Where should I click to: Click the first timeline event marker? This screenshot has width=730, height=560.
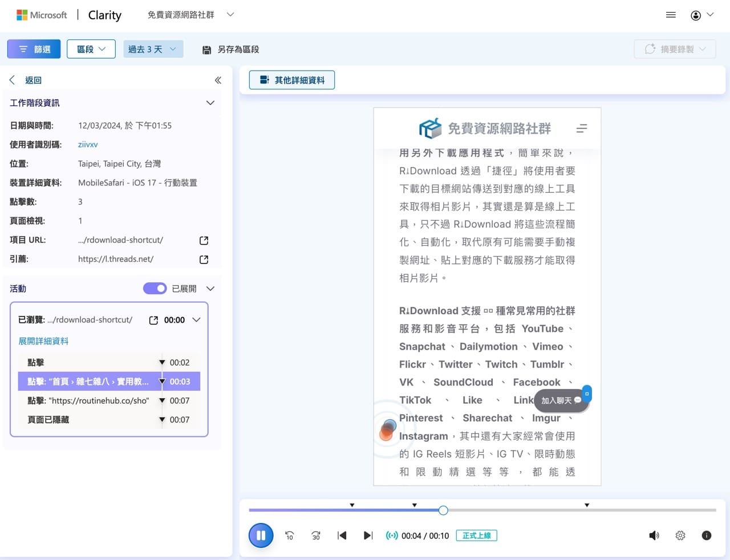352,505
